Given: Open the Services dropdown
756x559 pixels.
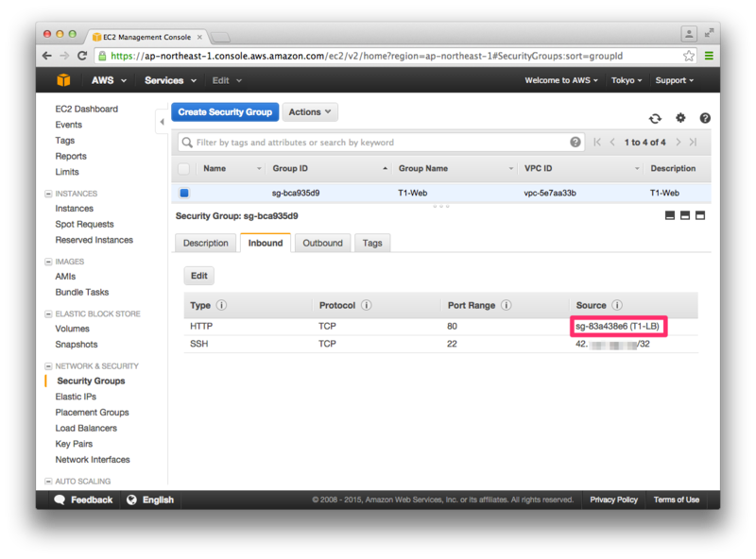Looking at the screenshot, I should coord(170,80).
